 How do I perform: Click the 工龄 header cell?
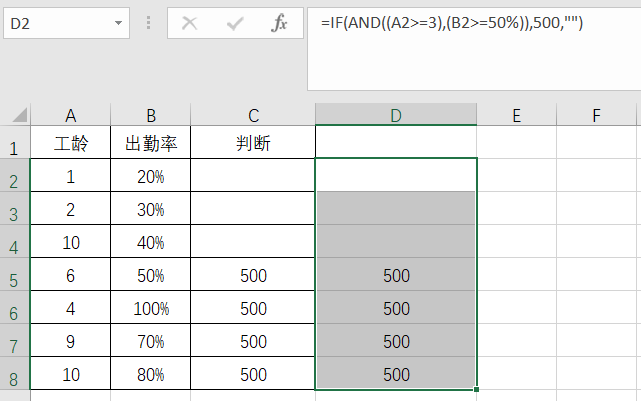70,144
